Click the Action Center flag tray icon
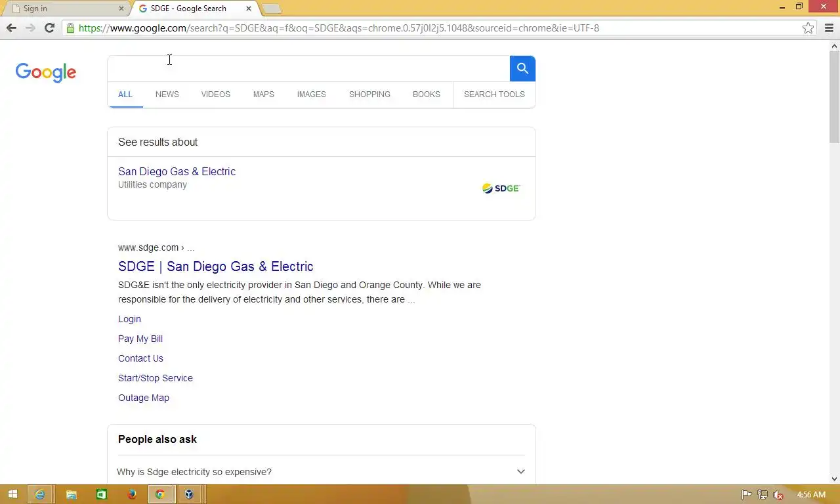Image resolution: width=840 pixels, height=504 pixels. coord(746,495)
